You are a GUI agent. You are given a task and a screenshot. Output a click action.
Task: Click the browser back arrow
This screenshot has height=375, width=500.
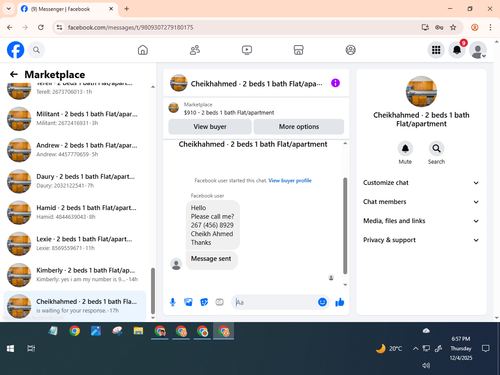10,27
